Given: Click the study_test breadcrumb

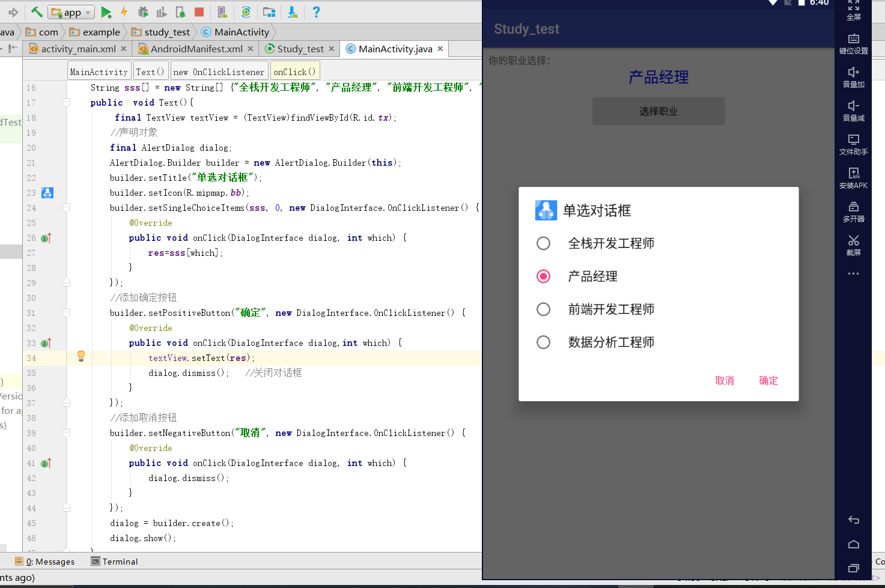Looking at the screenshot, I should [x=160, y=32].
